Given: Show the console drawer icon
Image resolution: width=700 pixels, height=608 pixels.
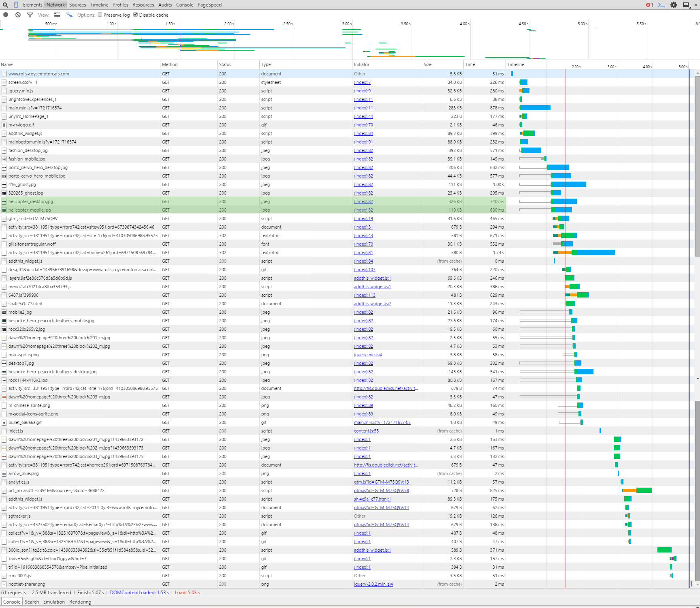Looking at the screenshot, I should 662,5.
